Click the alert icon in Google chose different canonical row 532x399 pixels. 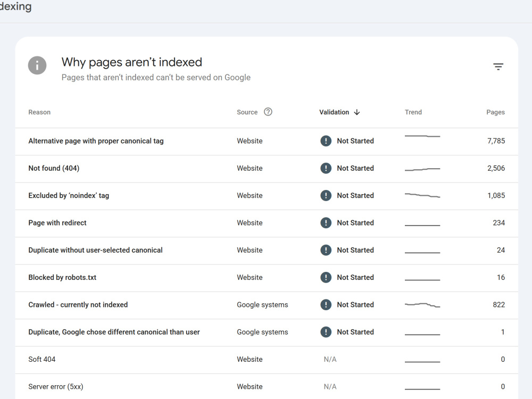pos(326,332)
